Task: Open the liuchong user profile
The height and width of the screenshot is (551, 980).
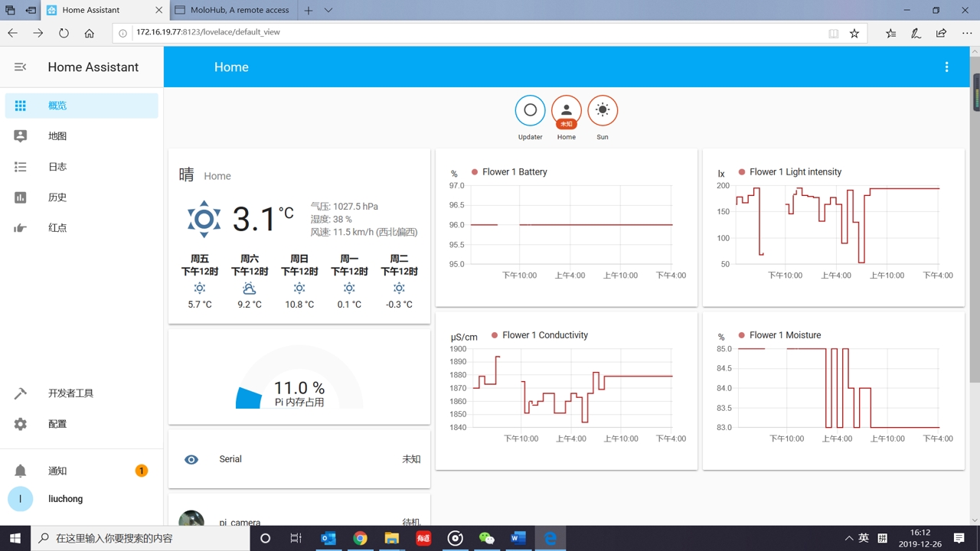Action: click(82, 499)
